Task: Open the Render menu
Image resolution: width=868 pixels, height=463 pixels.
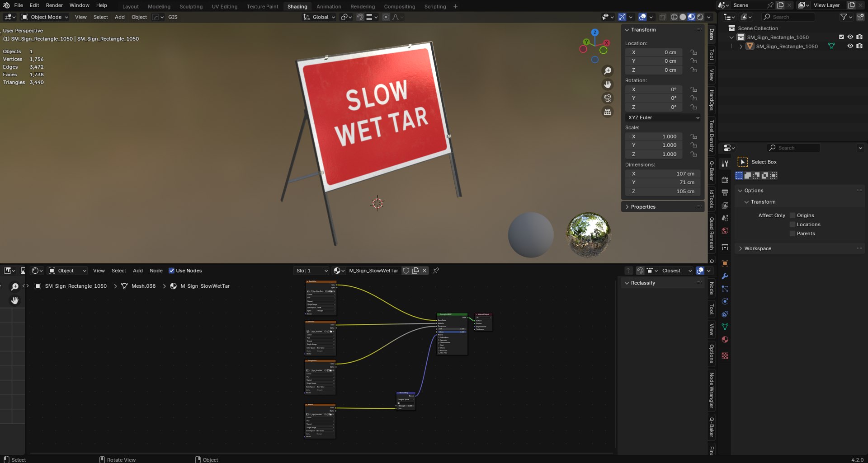Action: (x=54, y=5)
